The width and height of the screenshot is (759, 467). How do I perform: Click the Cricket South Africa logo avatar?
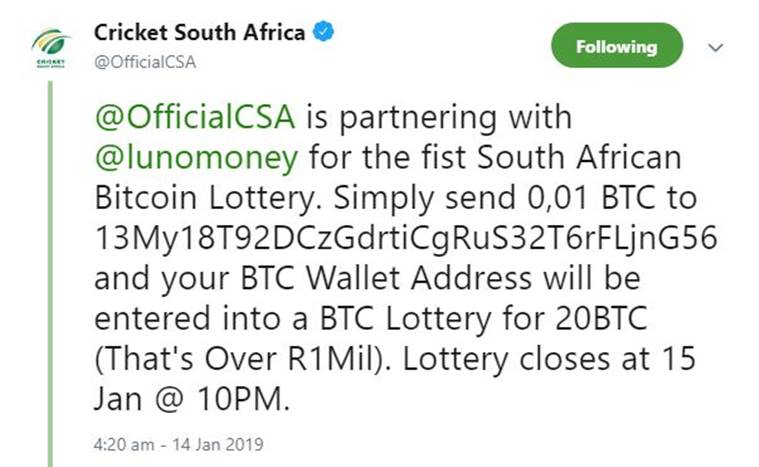point(49,48)
